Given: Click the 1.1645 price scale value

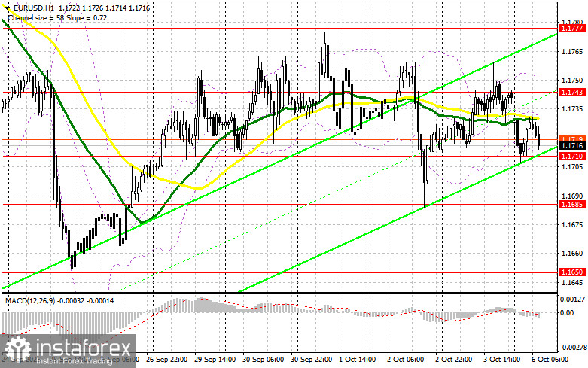Looking at the screenshot, I should pyautogui.click(x=572, y=282).
